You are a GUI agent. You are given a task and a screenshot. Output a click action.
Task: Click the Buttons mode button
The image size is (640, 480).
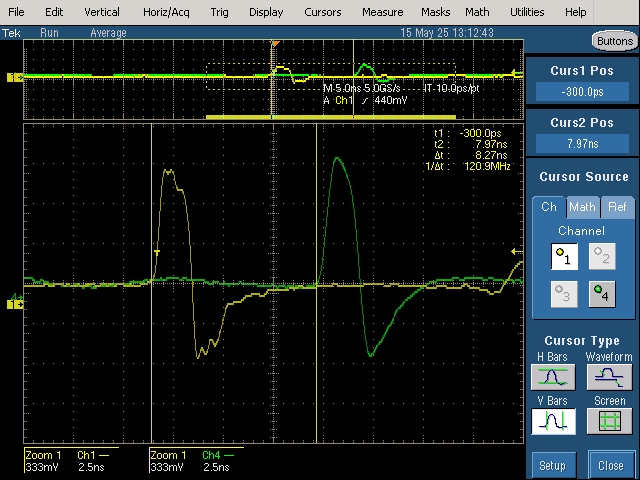coord(614,41)
